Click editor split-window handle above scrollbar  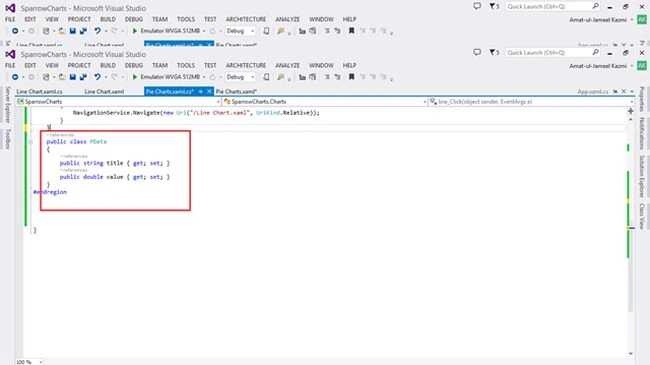[631, 111]
